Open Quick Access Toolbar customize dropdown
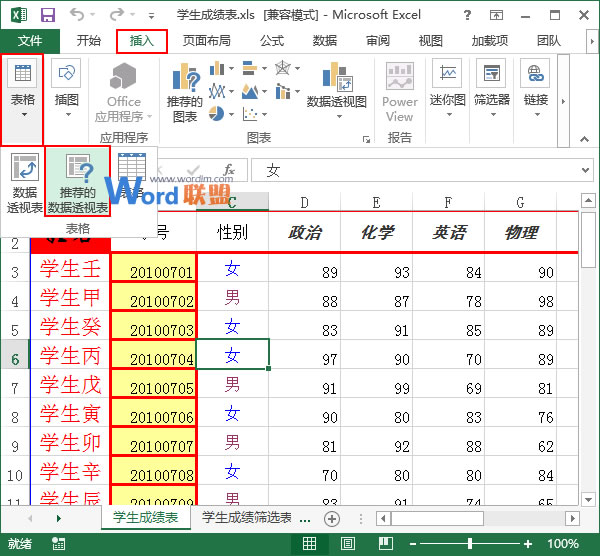Viewport: 600px width, 556px height. tap(152, 16)
